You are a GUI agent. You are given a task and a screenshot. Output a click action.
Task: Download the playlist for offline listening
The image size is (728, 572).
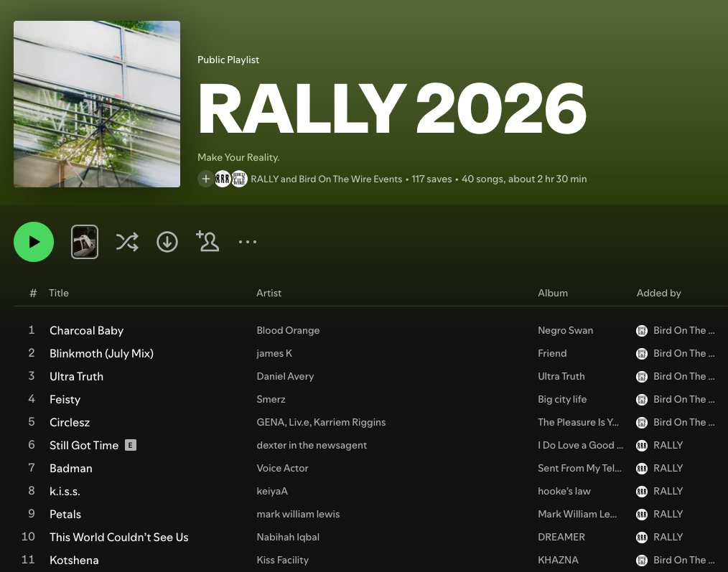[x=167, y=242]
